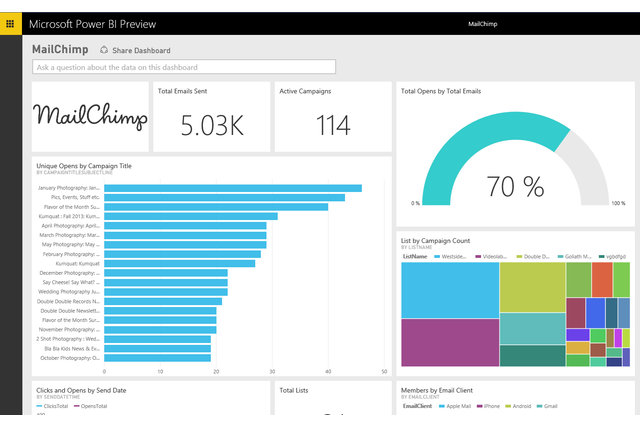Click the Double Double Newslett... label
The height and width of the screenshot is (426, 640).
(x=70, y=311)
